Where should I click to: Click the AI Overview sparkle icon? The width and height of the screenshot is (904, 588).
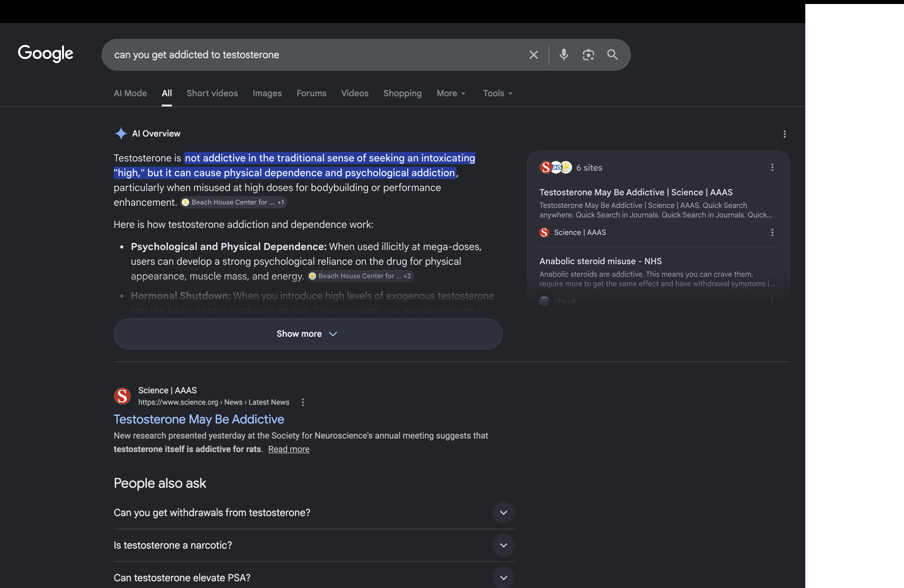coord(121,133)
